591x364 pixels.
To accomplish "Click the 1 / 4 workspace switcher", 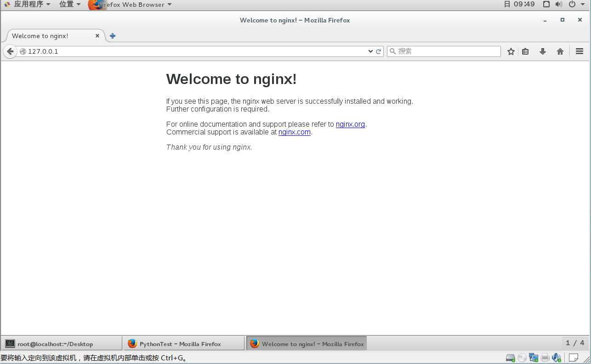I will coord(575,343).
